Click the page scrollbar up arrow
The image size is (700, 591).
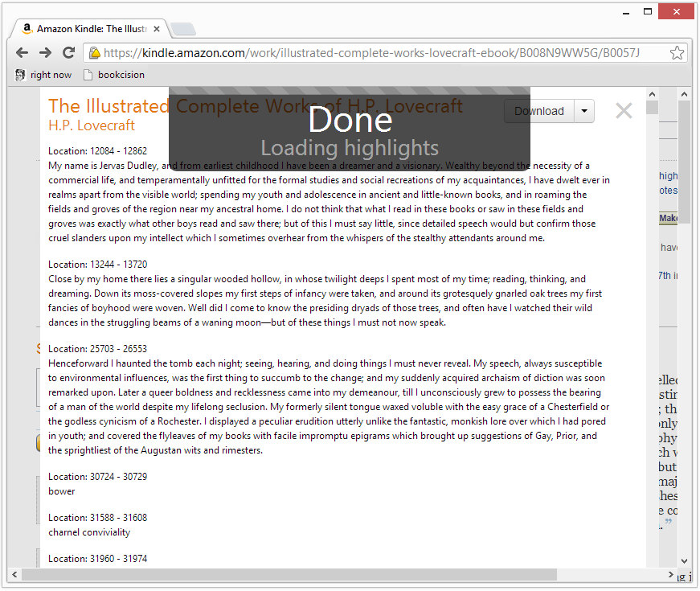tap(685, 94)
